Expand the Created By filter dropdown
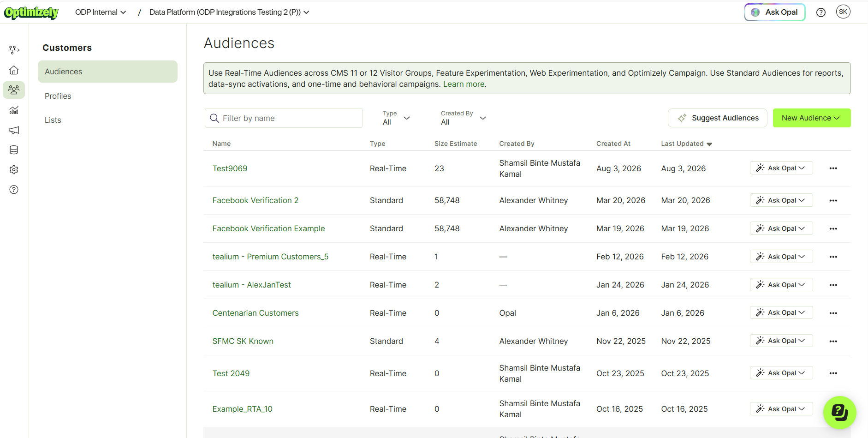Image resolution: width=868 pixels, height=438 pixels. tap(464, 118)
